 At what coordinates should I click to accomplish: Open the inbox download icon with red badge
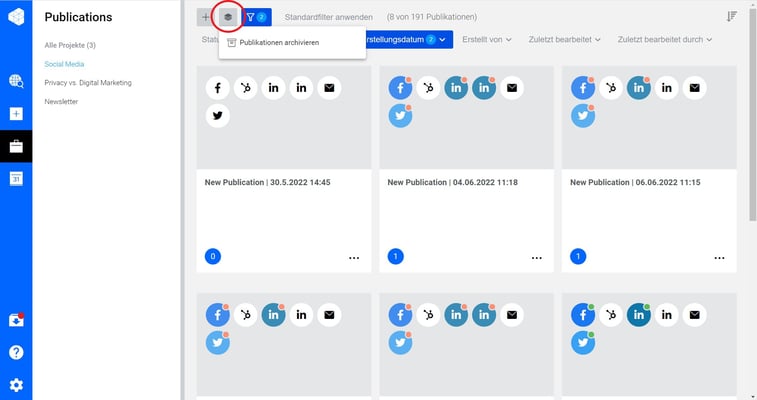(16, 320)
